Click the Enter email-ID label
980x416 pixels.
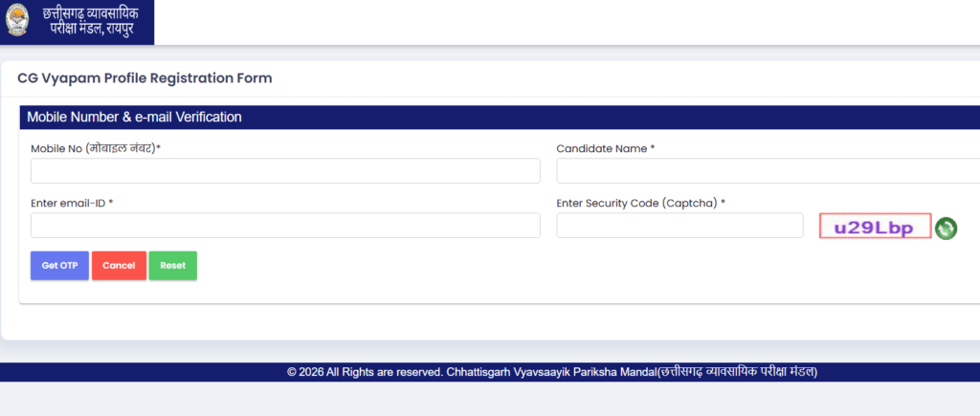pyautogui.click(x=71, y=203)
